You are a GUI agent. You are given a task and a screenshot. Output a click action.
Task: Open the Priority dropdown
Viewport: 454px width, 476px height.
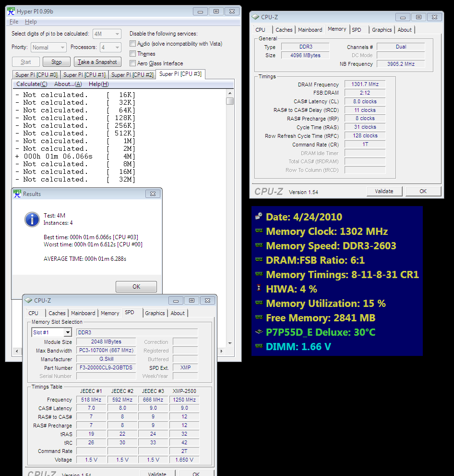pos(48,48)
